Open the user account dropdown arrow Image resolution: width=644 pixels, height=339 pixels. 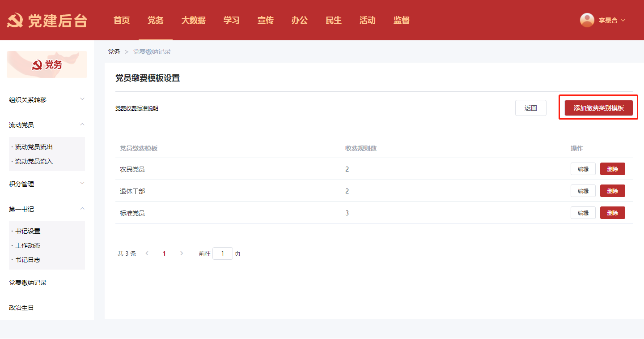[623, 20]
